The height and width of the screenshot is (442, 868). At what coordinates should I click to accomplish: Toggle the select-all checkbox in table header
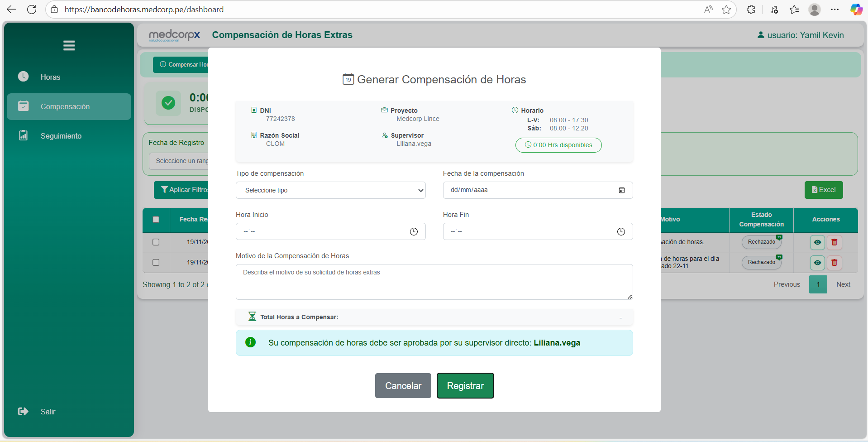coord(156,220)
